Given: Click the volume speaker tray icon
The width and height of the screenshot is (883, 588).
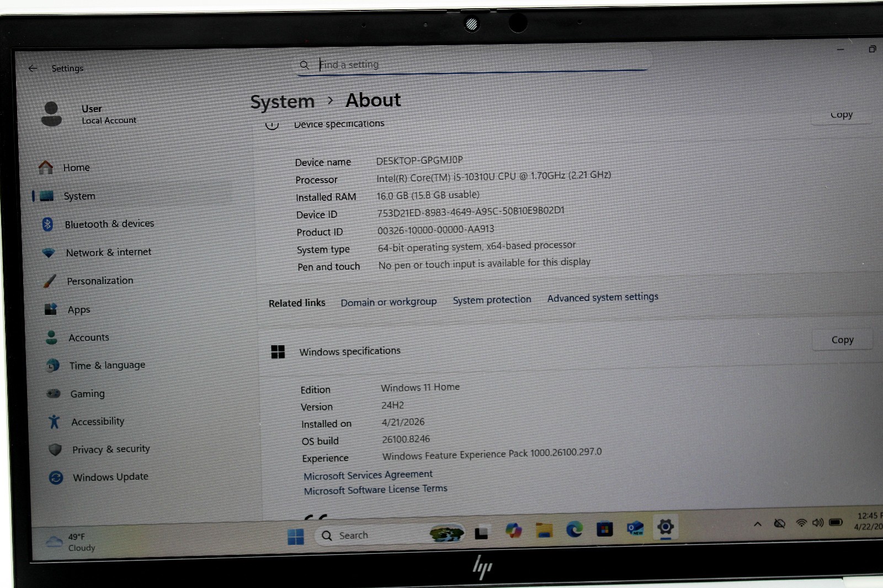Looking at the screenshot, I should [817, 522].
